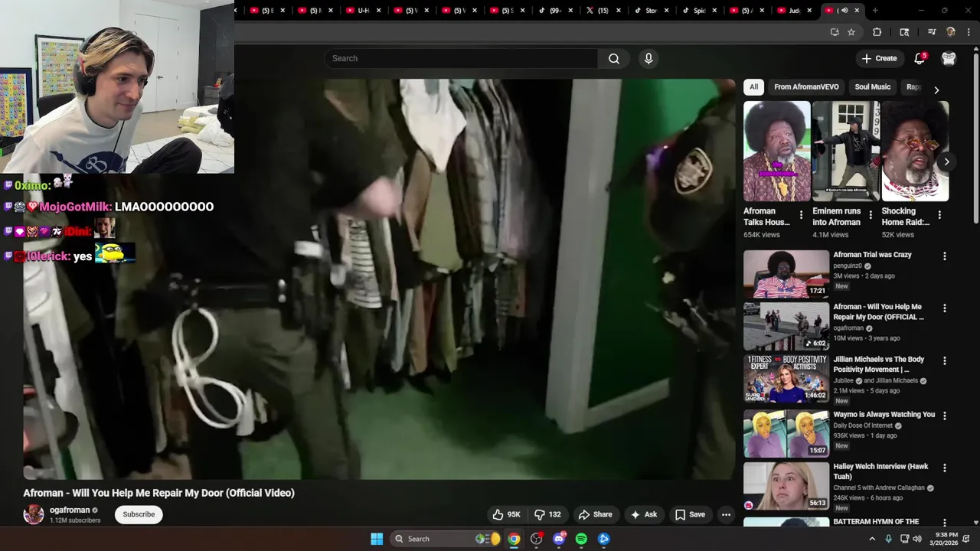Dislike the video with thumbs-down button
This screenshot has height=551, width=980.
click(547, 514)
